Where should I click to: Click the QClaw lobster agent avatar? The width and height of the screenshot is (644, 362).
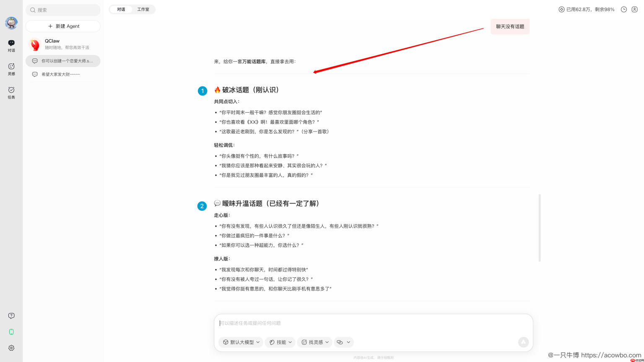click(x=35, y=44)
